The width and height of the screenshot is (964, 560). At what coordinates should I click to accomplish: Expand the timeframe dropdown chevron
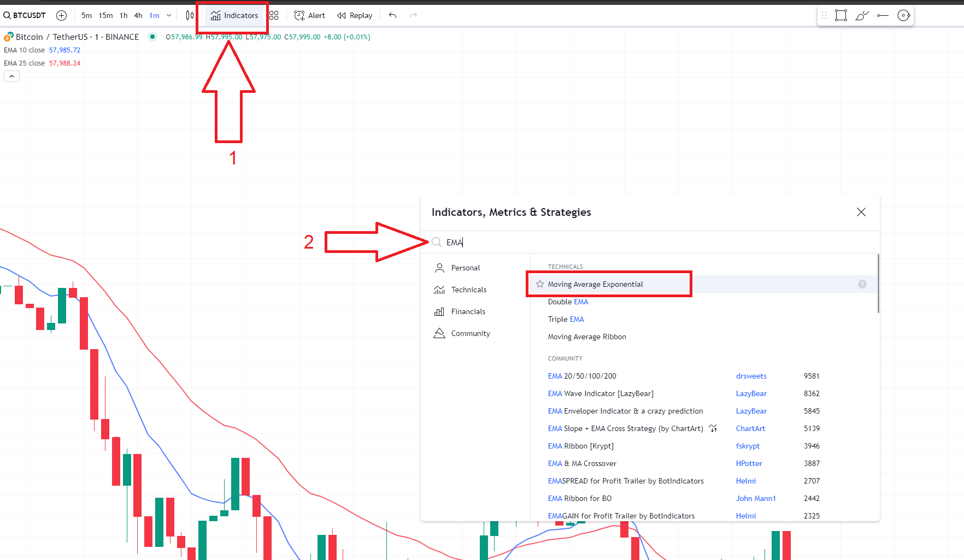click(x=169, y=15)
